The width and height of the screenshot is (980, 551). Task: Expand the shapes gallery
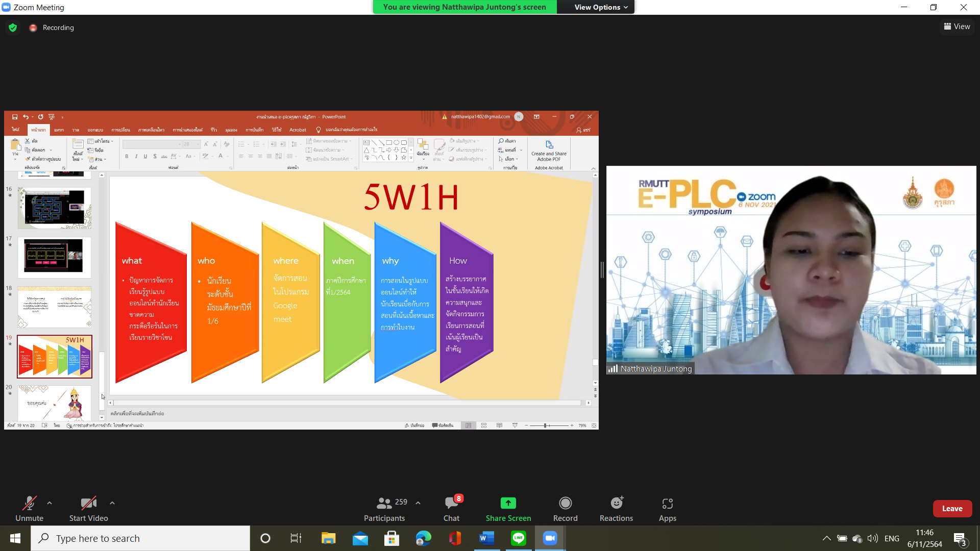point(410,158)
